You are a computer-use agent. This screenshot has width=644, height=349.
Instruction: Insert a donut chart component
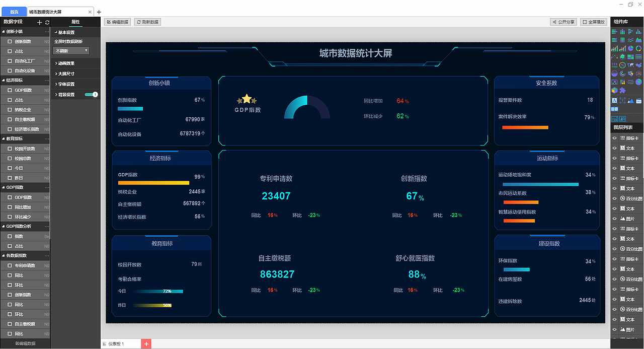638,48
